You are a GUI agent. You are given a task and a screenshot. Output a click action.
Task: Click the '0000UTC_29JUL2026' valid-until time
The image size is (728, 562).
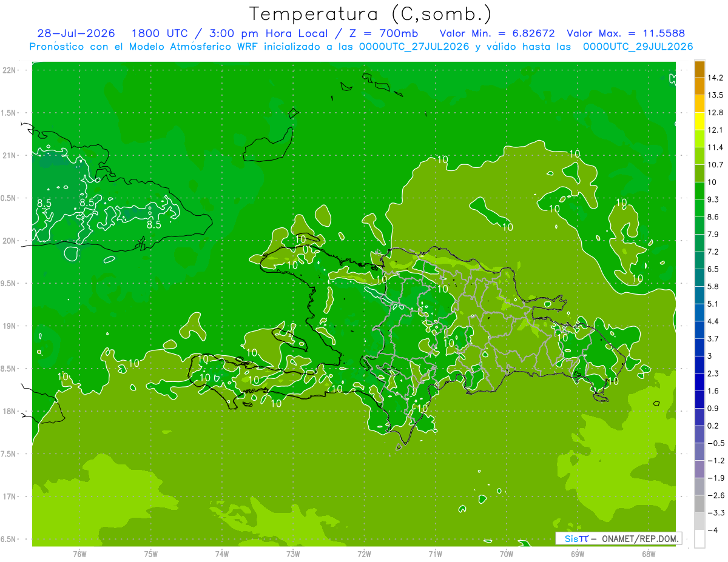(x=638, y=47)
